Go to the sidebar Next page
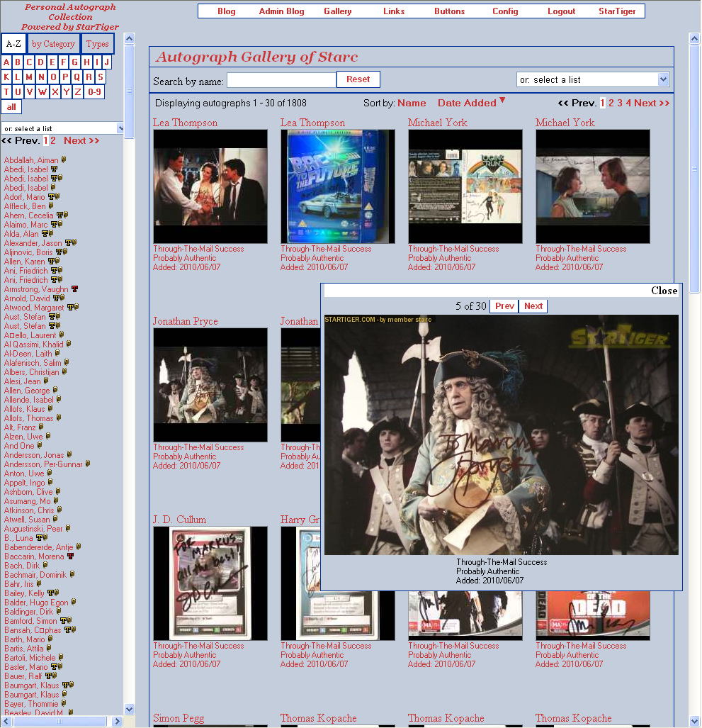This screenshot has height=728, width=702. pos(81,140)
